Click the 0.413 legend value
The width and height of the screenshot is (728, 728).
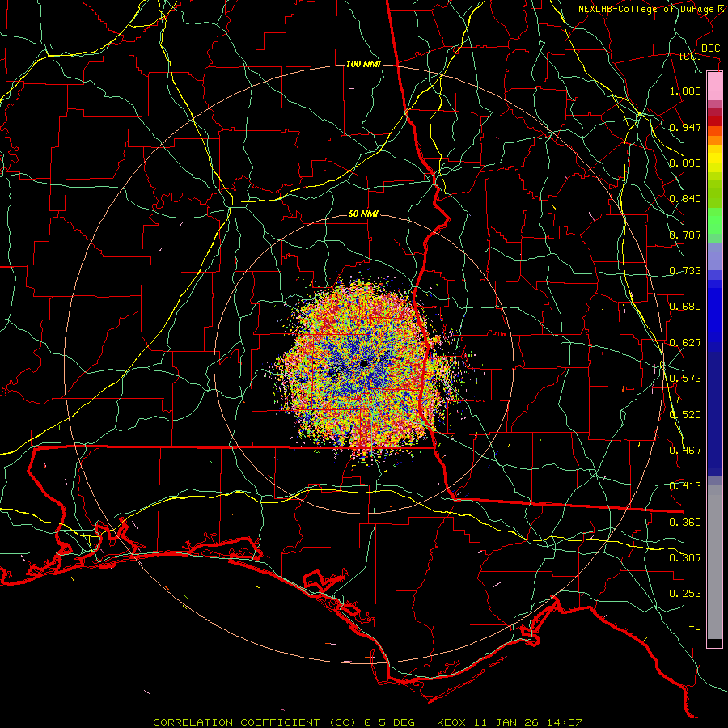click(x=685, y=486)
